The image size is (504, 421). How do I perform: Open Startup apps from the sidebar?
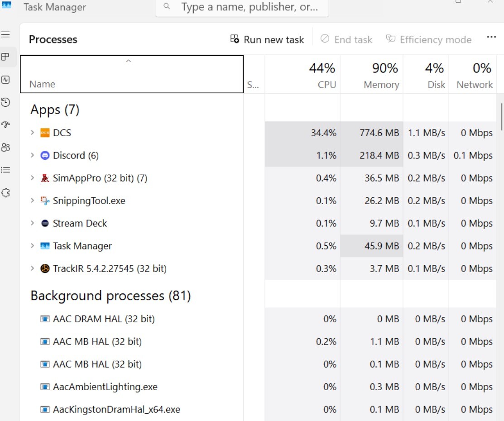[5, 124]
